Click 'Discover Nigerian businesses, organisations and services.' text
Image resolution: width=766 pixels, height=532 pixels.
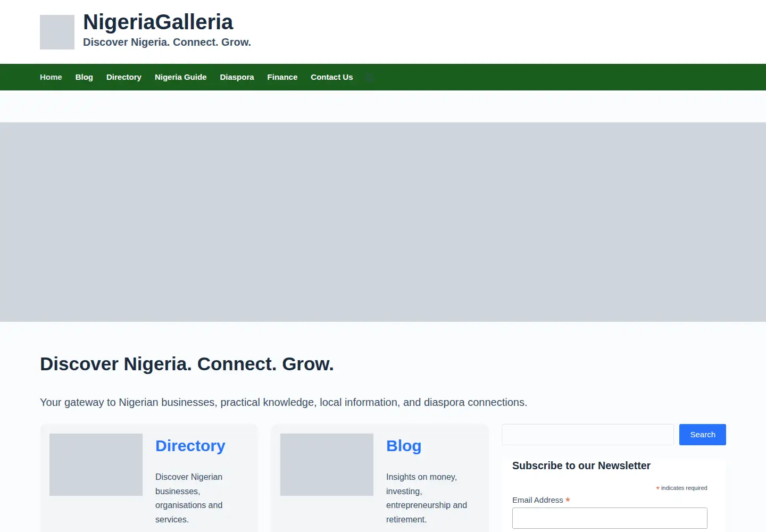click(x=189, y=498)
